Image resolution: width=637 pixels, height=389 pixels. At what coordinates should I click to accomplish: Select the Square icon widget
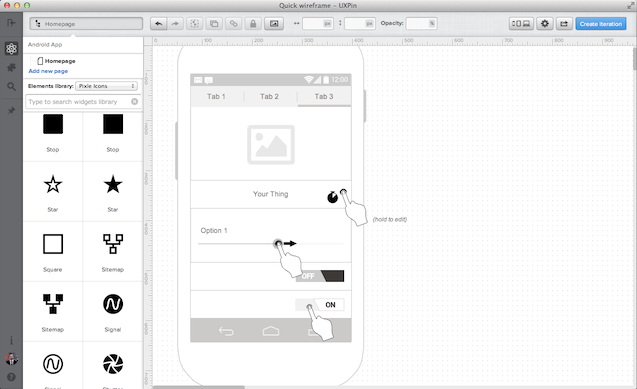[x=53, y=252]
